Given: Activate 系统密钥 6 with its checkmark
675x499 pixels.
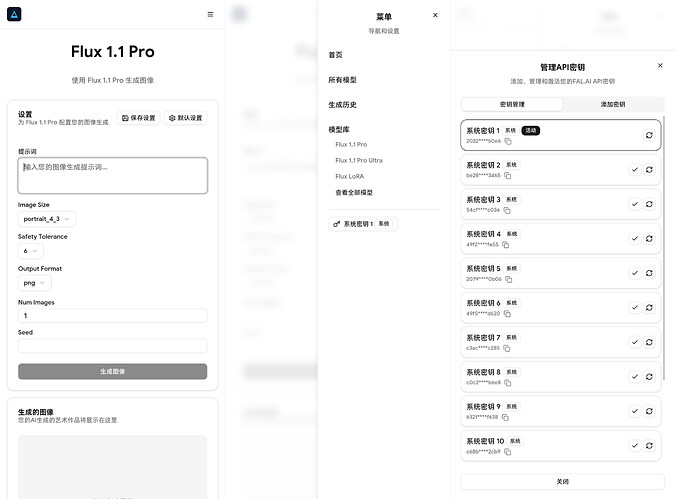Looking at the screenshot, I should tap(635, 307).
